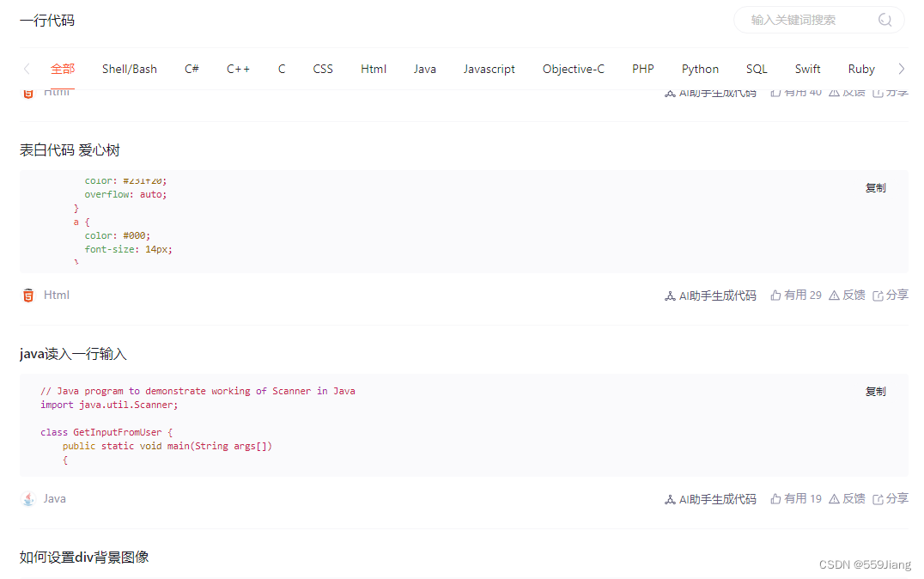Viewport: 924px width, 579px height.
Task: Click the import java.util.Scanner code line
Action: [x=109, y=405]
